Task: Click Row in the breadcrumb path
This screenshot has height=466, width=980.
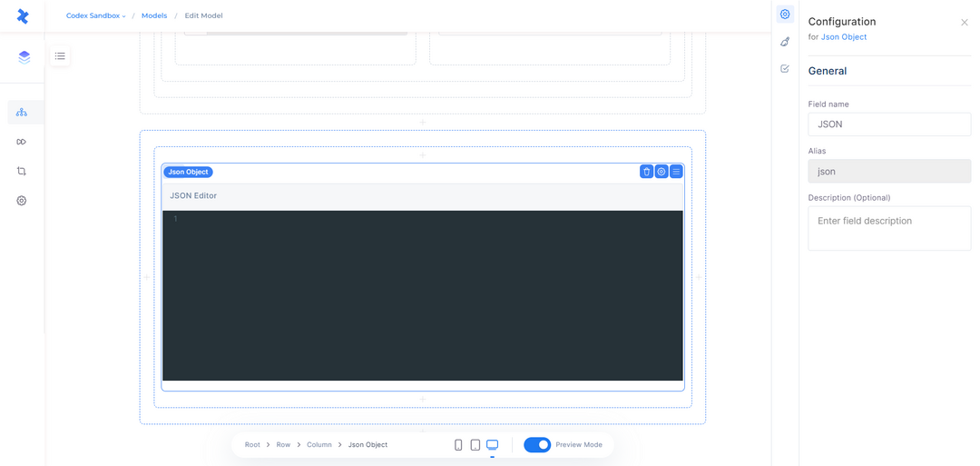Action: coord(284,445)
